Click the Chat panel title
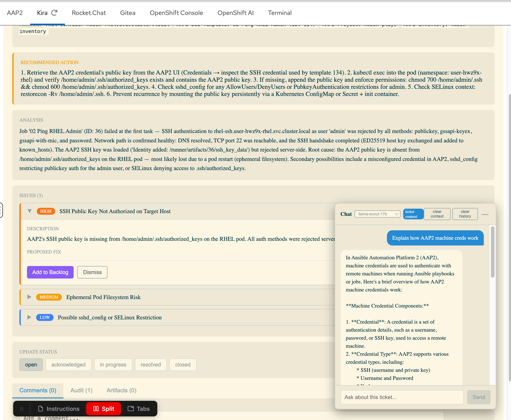 tap(346, 214)
